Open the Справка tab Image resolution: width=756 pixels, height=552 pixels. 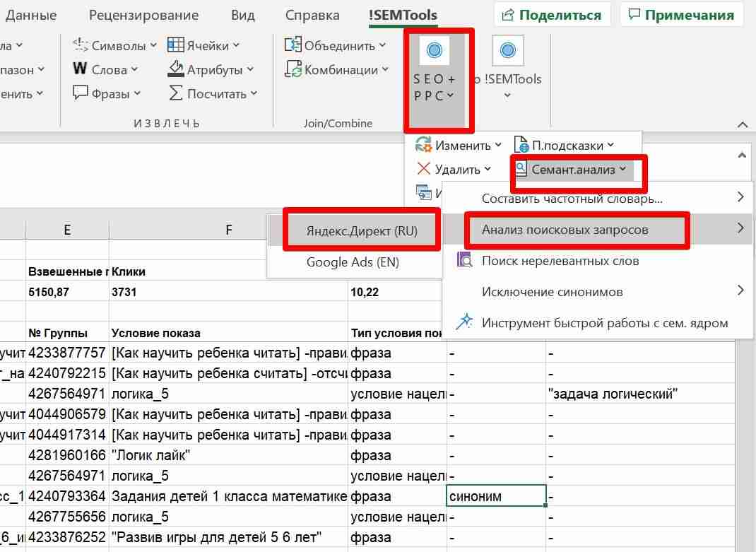(312, 15)
